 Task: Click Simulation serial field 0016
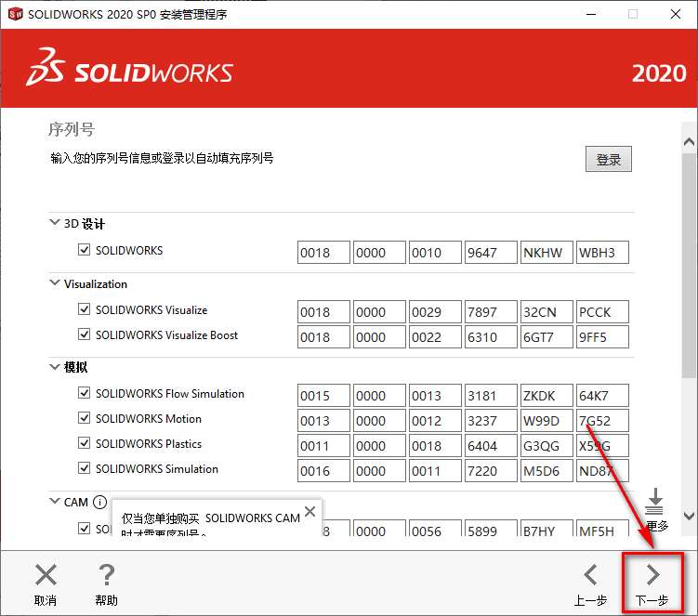323,471
